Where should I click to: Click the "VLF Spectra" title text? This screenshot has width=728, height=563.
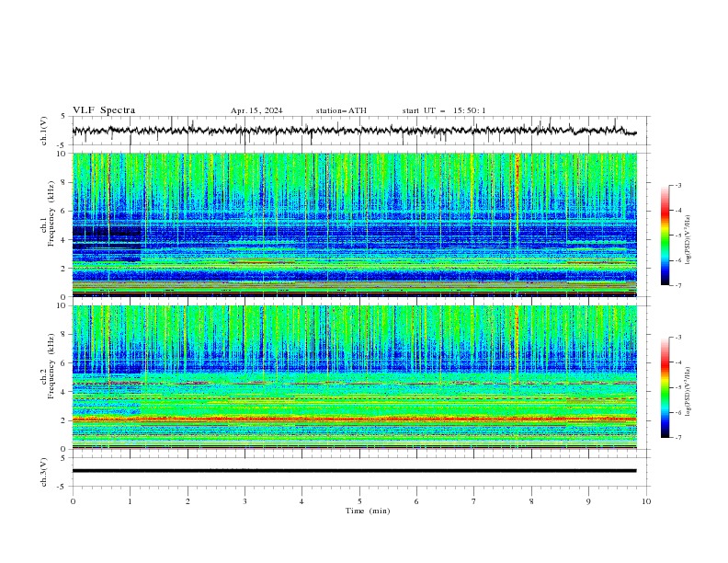104,110
